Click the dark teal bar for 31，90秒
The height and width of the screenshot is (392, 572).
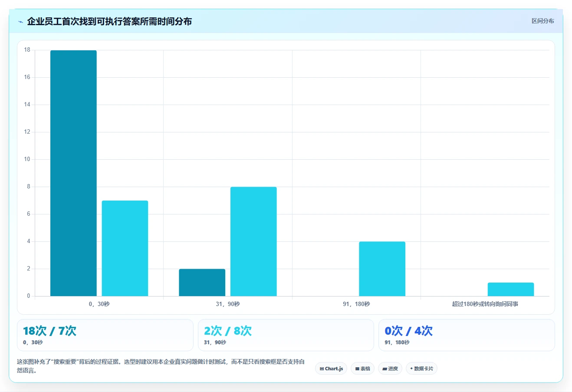(202, 283)
